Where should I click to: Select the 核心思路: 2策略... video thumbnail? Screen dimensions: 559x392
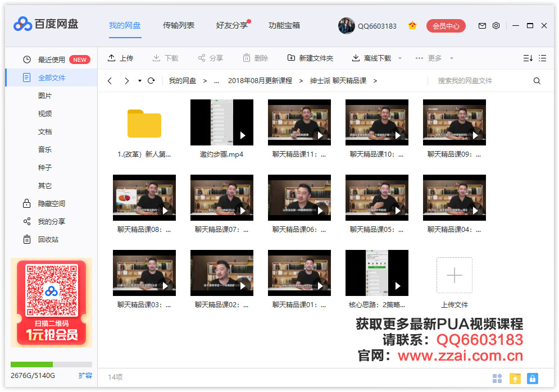tap(377, 273)
